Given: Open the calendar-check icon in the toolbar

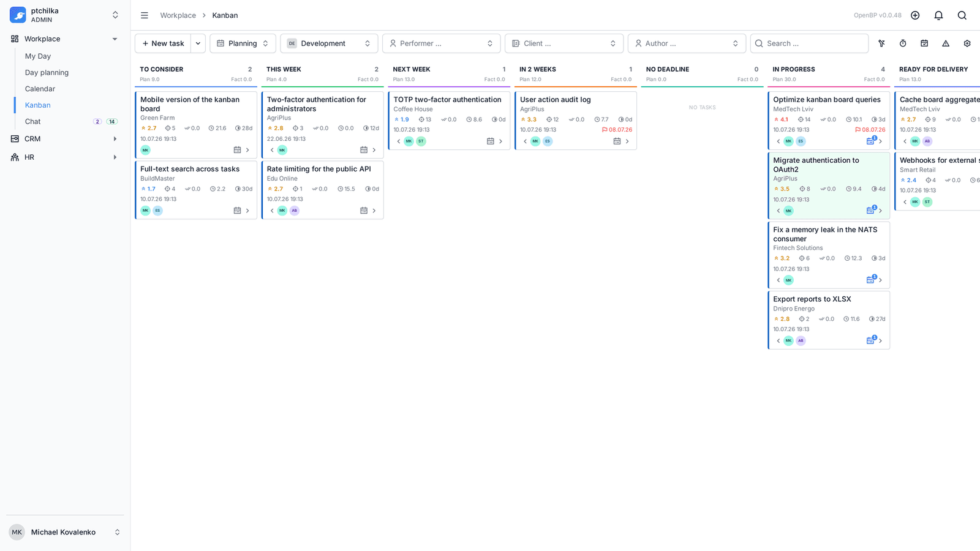Looking at the screenshot, I should tap(924, 43).
